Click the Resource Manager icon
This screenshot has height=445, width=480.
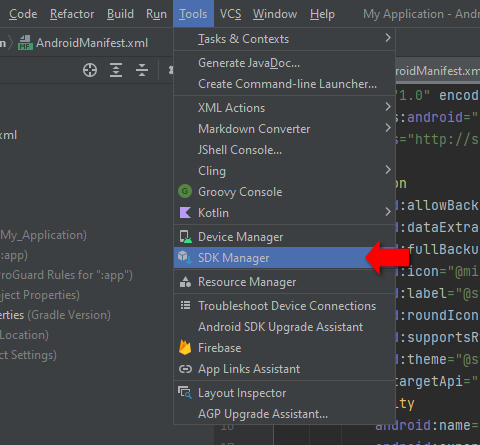[x=185, y=282]
